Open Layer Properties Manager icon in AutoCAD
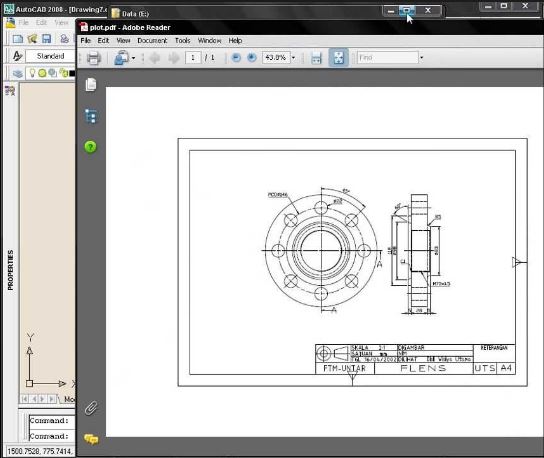Viewport: 544px width, 458px height. pos(17,73)
